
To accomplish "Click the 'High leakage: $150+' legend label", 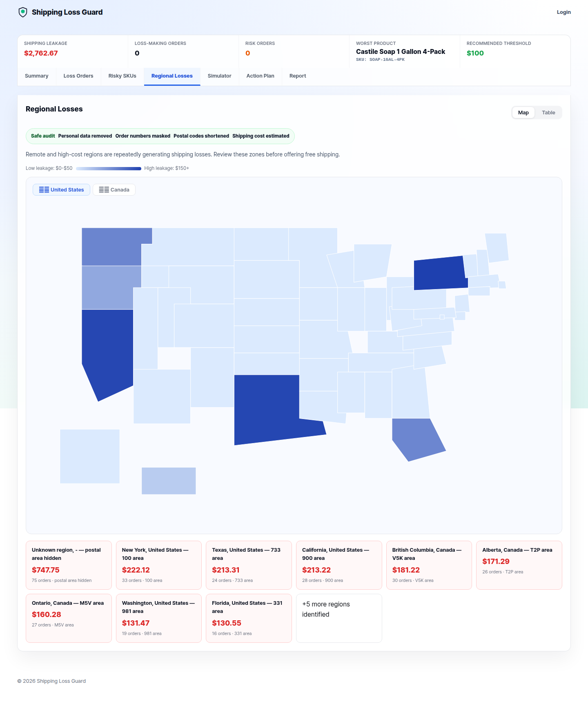I will tap(167, 168).
